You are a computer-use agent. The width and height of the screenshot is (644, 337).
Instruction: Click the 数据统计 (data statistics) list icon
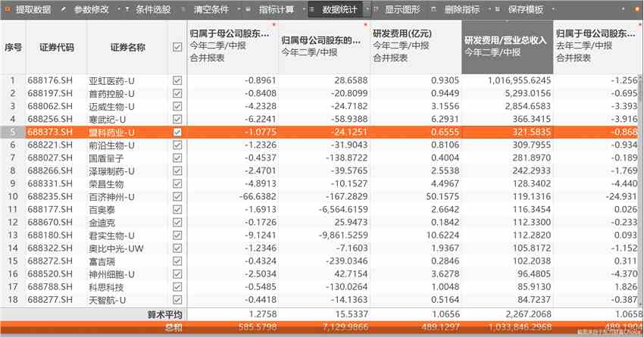pyautogui.click(x=312, y=9)
